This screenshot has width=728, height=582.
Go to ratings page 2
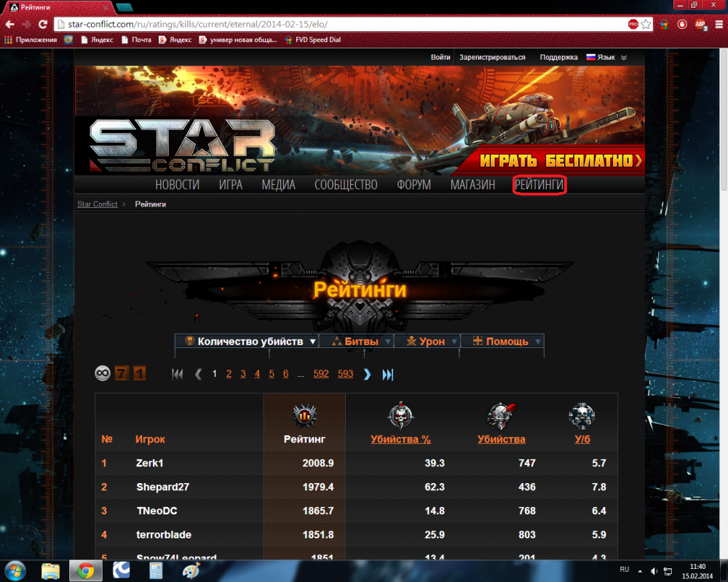(229, 374)
